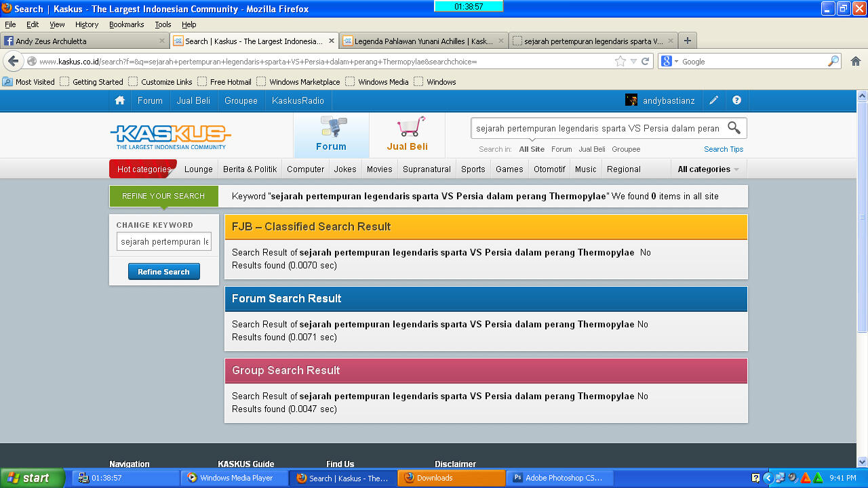
Task: Open KaskusRadio link
Action: point(298,100)
